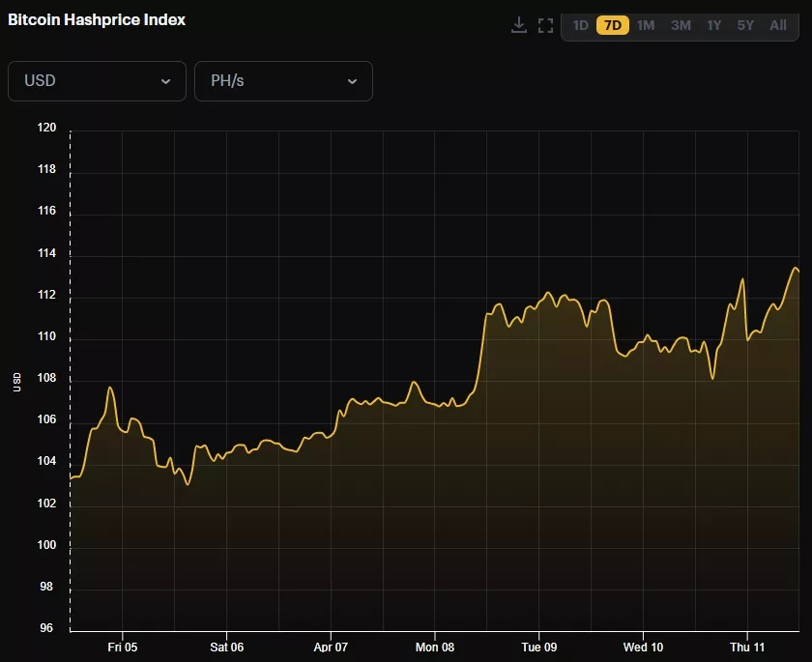
Task: Click the chevron in the PH/s selector
Action: pos(352,81)
